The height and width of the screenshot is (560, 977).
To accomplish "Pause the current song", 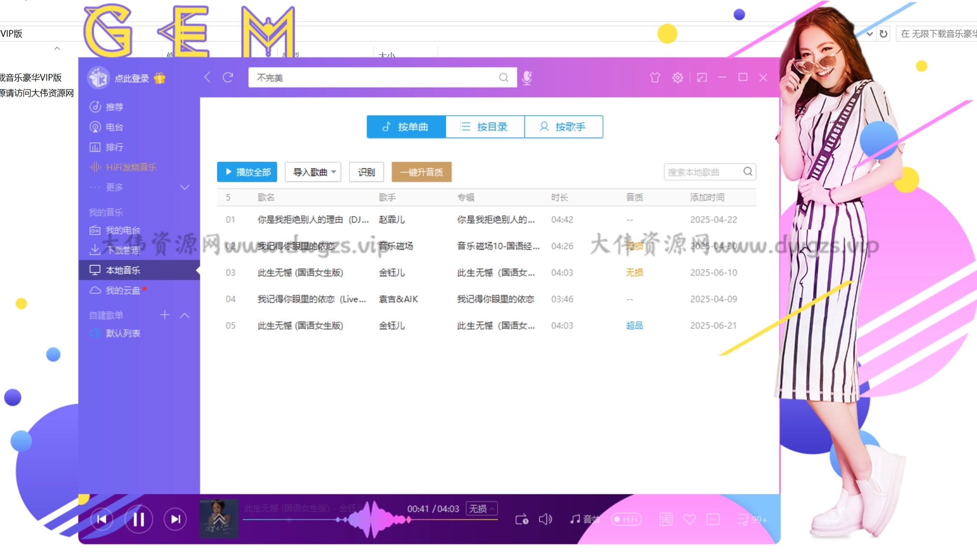I will click(x=138, y=519).
